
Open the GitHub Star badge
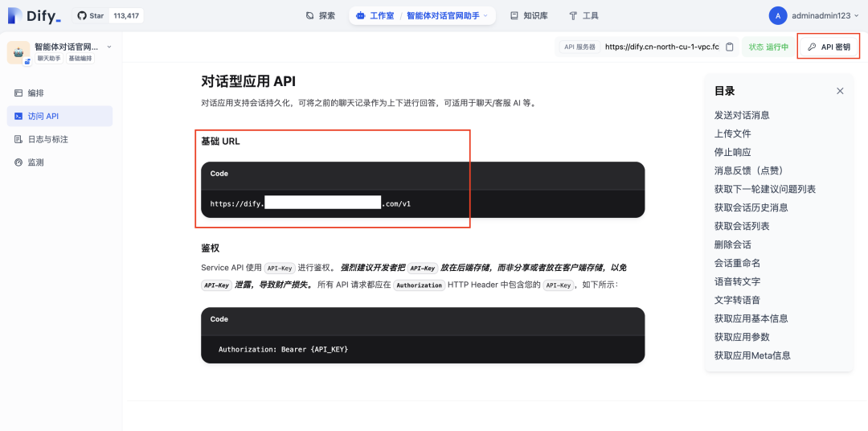coord(108,15)
